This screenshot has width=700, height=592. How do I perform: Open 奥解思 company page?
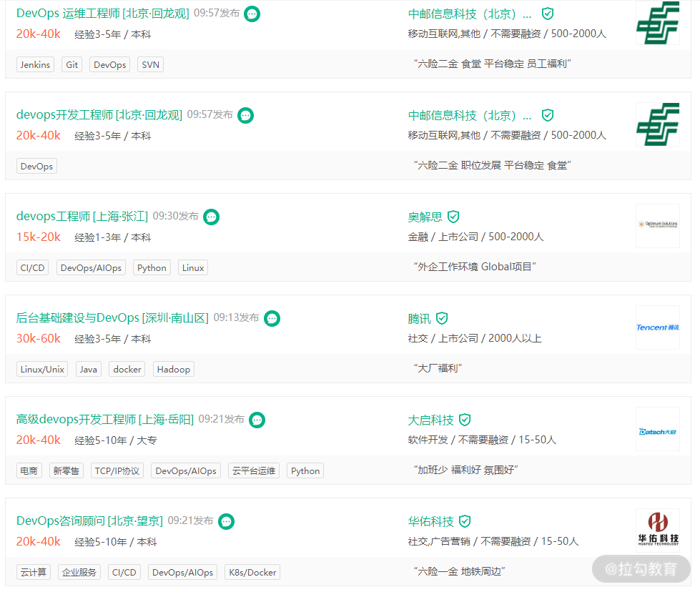(x=425, y=217)
